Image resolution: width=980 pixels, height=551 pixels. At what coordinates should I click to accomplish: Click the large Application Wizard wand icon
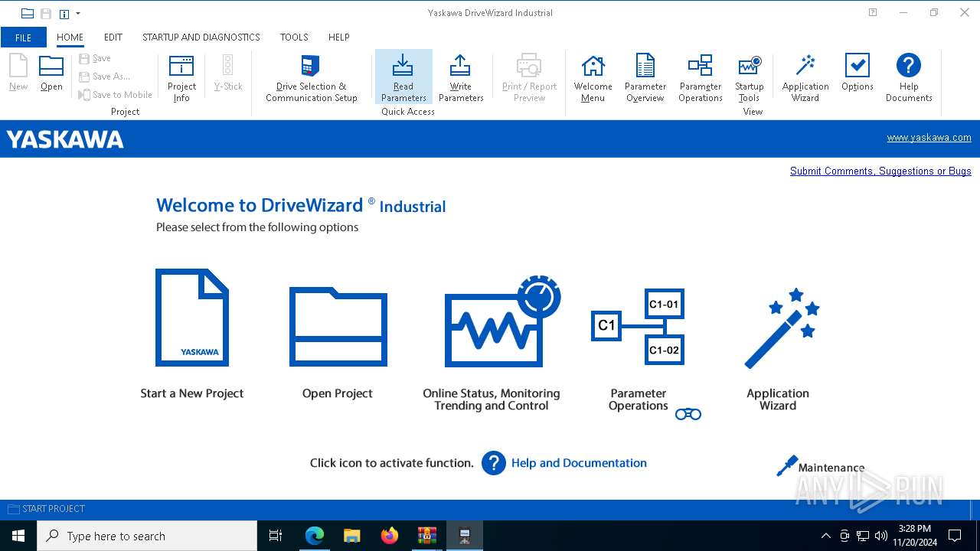pyautogui.click(x=782, y=328)
